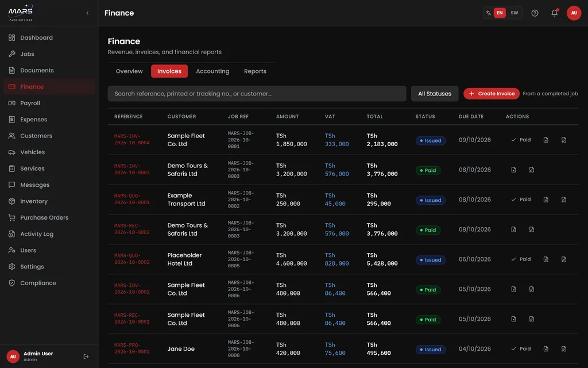Open the All Statuses filter dropdown
This screenshot has width=588, height=368.
[435, 94]
